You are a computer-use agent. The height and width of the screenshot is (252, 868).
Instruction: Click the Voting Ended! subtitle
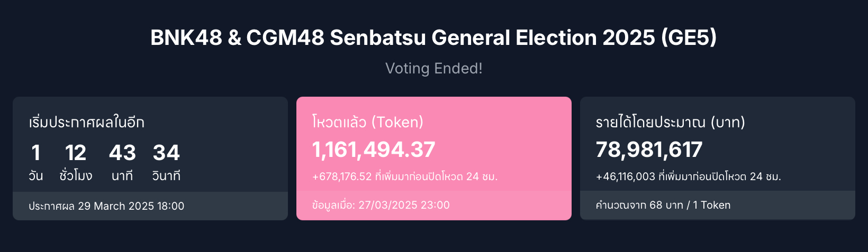coord(433,69)
